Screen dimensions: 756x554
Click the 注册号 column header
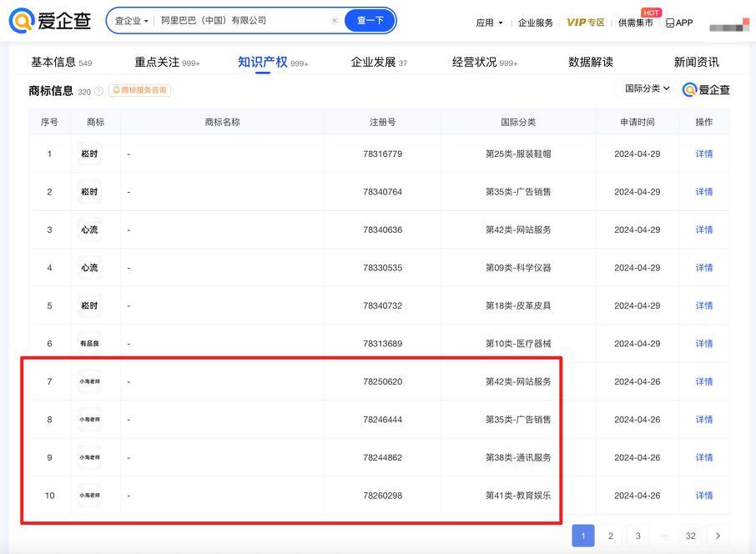382,122
